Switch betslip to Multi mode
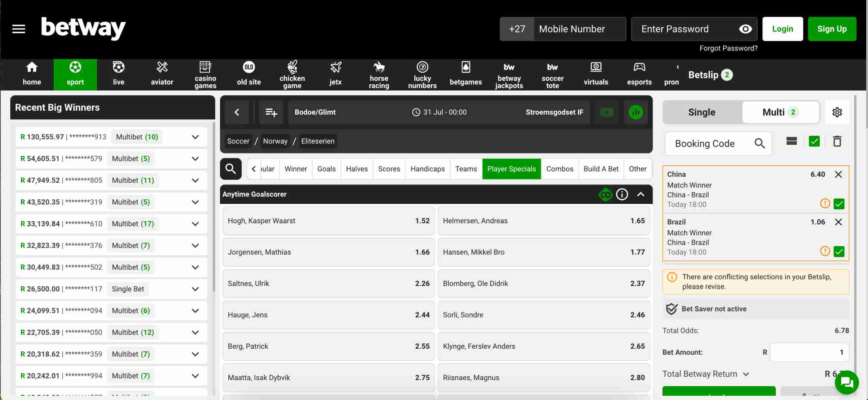This screenshot has width=868, height=400. pyautogui.click(x=781, y=112)
